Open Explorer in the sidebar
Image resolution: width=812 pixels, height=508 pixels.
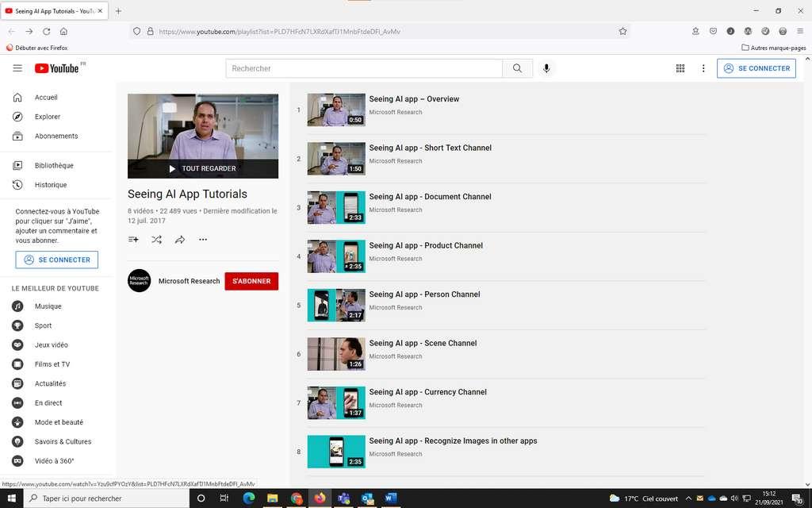(47, 117)
